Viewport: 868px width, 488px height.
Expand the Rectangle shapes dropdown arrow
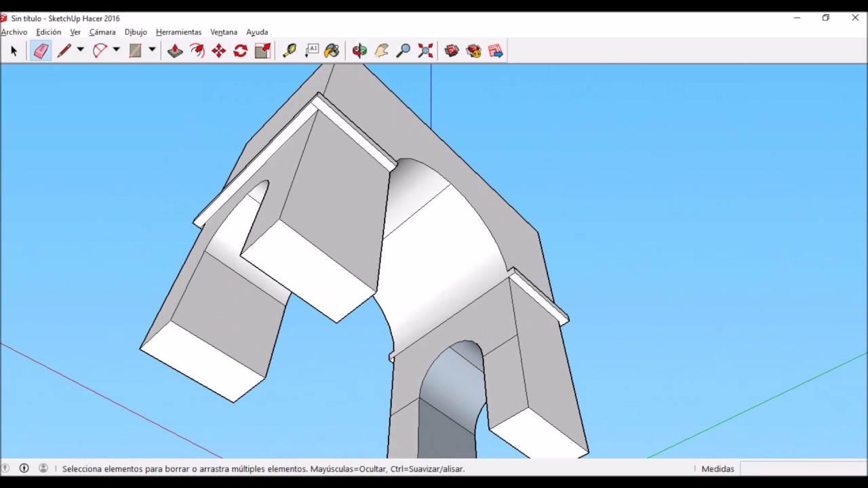[152, 50]
